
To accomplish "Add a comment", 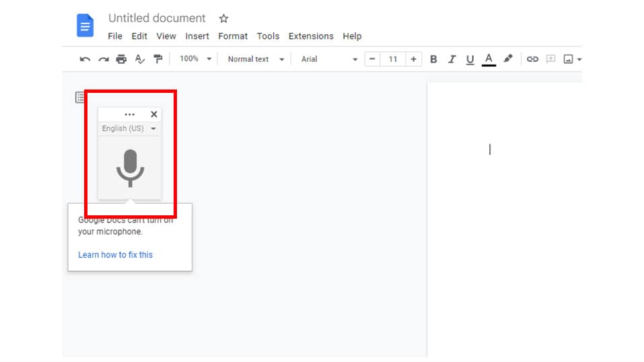I will pos(550,59).
